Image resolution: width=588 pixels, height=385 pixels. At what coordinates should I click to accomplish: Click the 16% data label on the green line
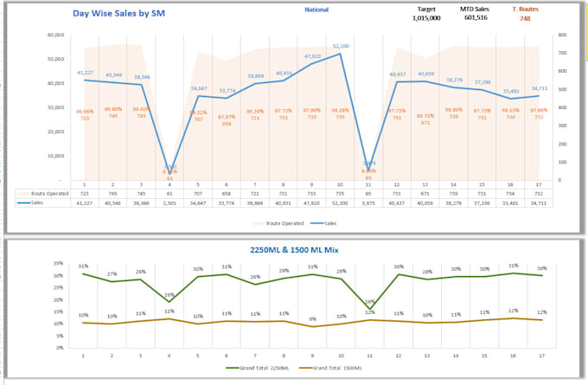pyautogui.click(x=370, y=302)
